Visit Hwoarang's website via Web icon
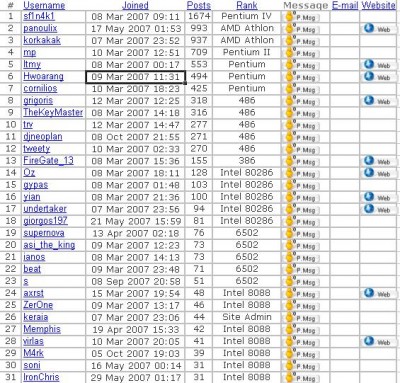The height and width of the screenshot is (383, 400). (x=378, y=77)
